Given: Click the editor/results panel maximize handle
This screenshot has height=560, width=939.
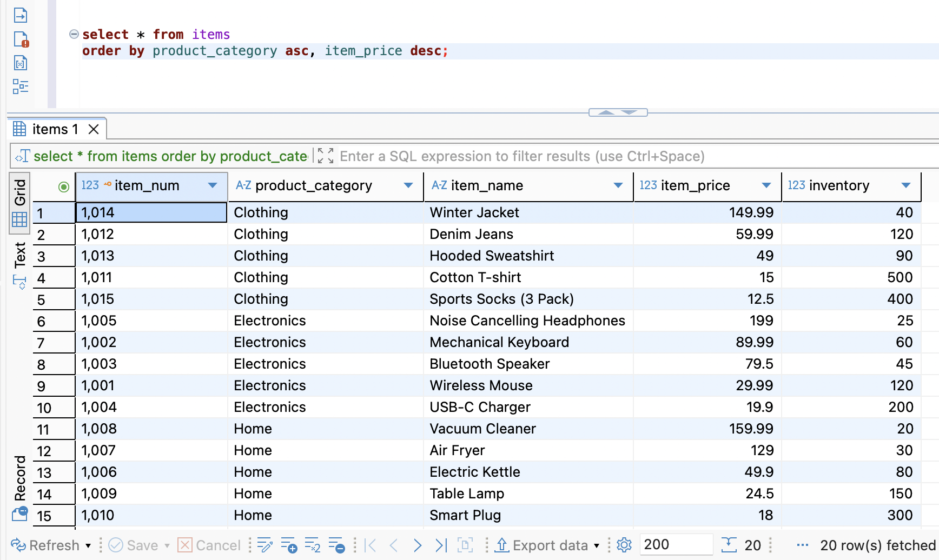Looking at the screenshot, I should point(618,112).
